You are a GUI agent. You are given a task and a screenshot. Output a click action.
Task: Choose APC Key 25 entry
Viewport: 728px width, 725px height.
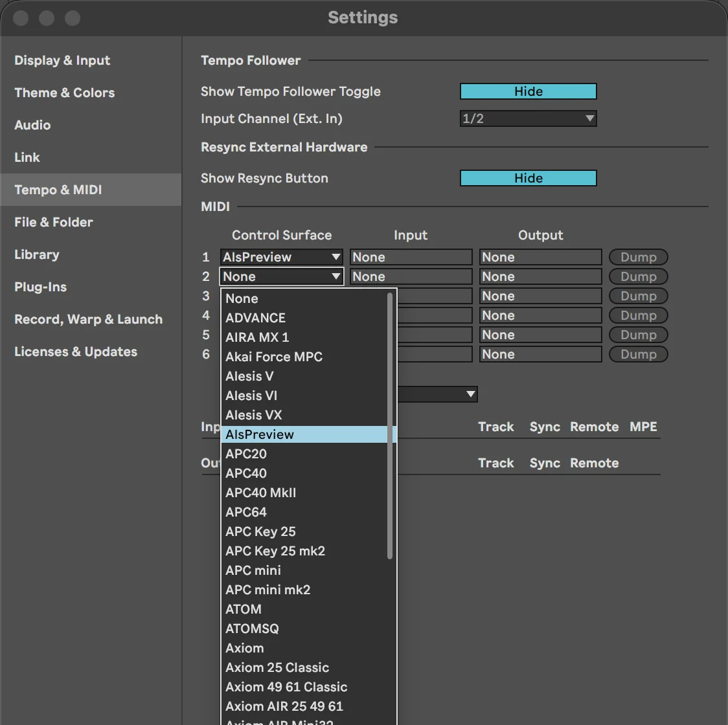tap(304, 532)
